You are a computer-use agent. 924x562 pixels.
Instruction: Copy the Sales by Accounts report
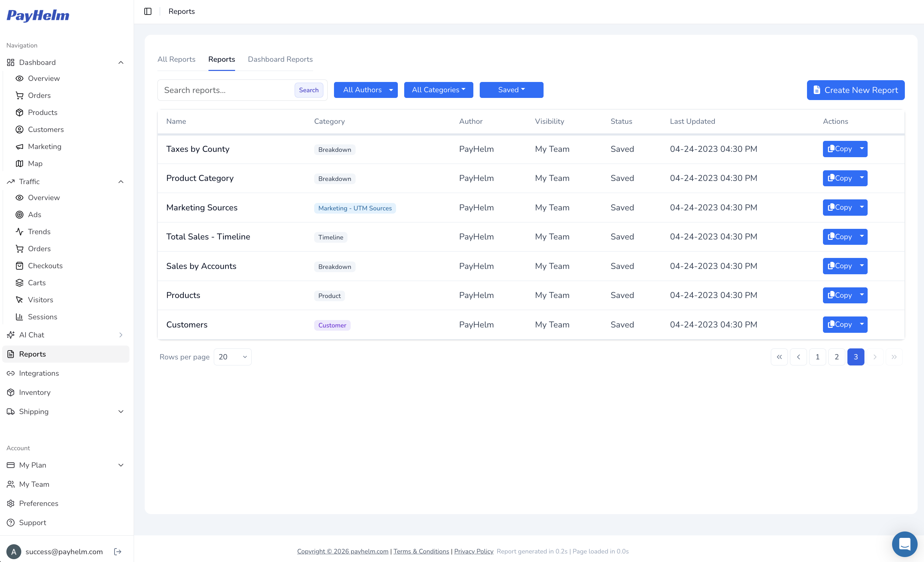pyautogui.click(x=840, y=266)
